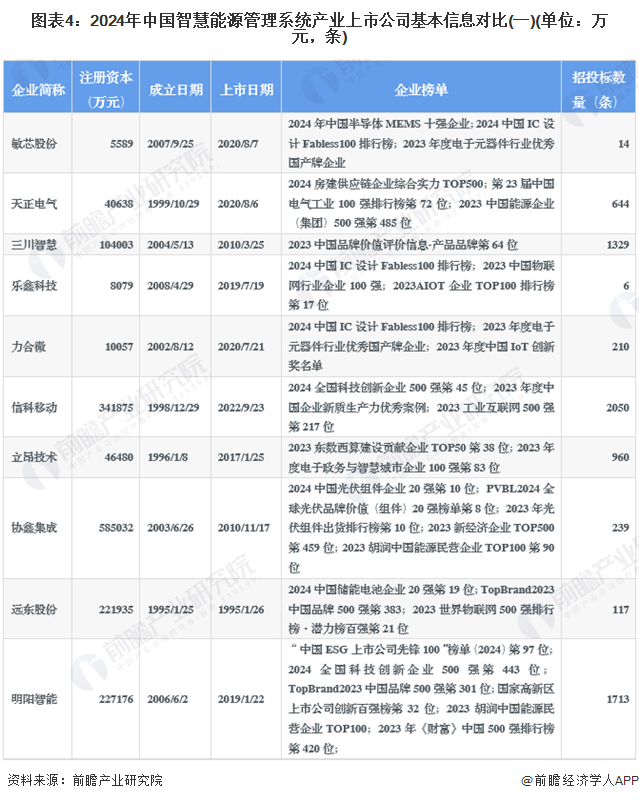Click bid count value 117
This screenshot has height=801, width=639.
[x=621, y=609]
